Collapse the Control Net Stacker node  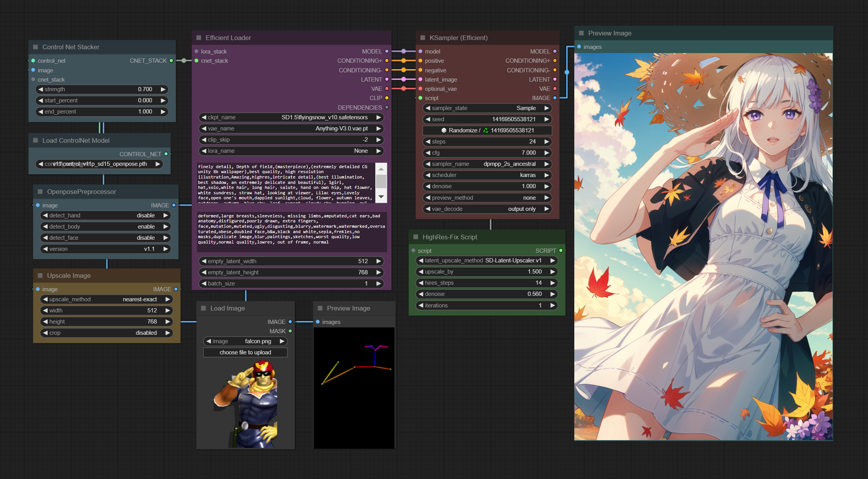35,47
